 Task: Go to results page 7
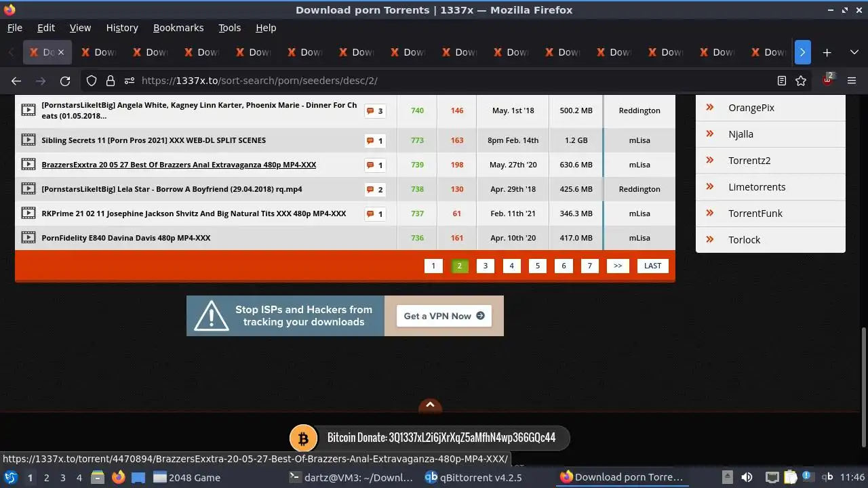589,266
